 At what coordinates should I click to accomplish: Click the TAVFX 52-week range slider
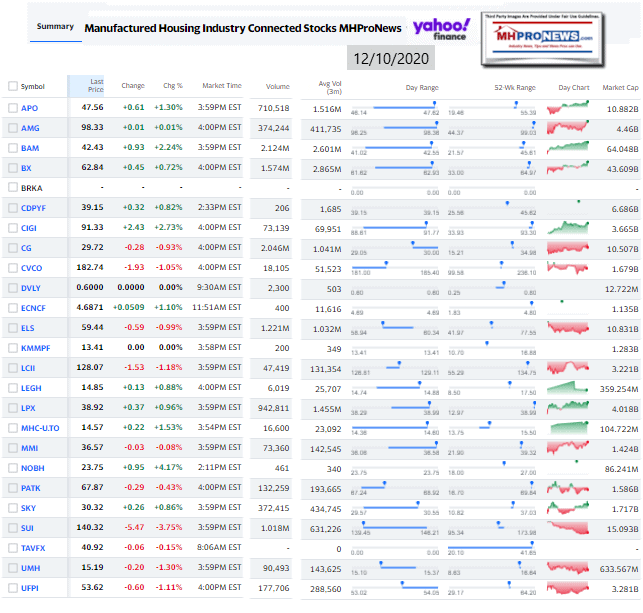(492, 548)
